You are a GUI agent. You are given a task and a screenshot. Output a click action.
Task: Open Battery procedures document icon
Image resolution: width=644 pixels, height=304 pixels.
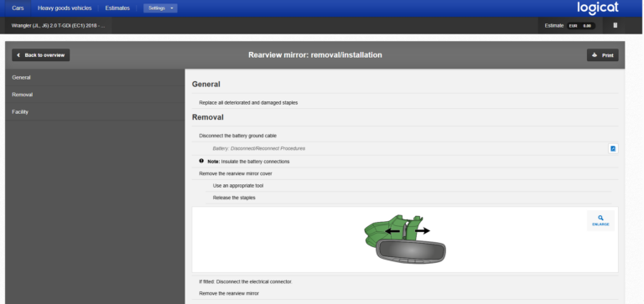(x=613, y=148)
